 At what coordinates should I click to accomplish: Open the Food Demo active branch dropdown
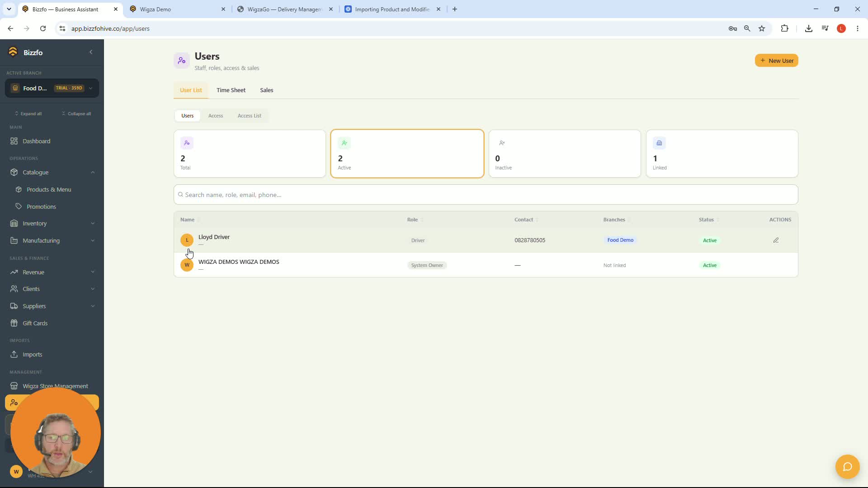tap(52, 88)
